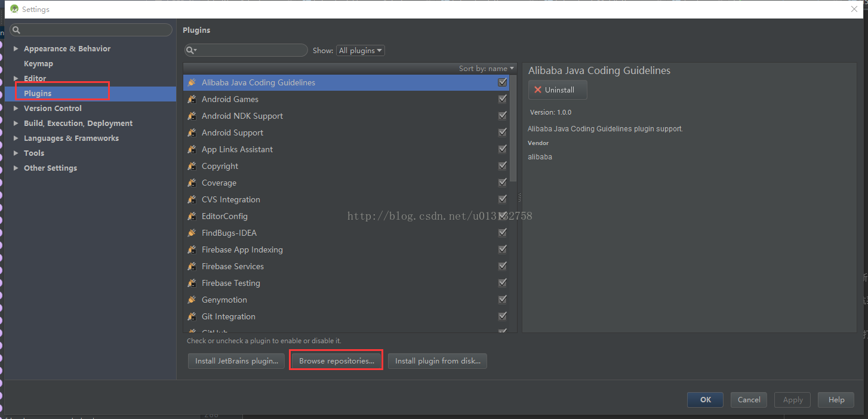This screenshot has width=868, height=419.
Task: Disable the Git Integration checkbox
Action: [502, 316]
